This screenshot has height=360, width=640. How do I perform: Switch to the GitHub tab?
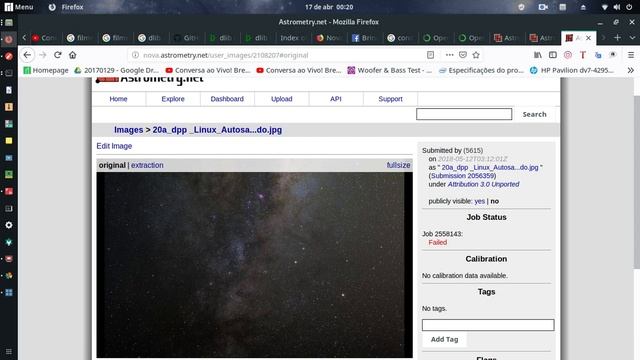[186, 38]
